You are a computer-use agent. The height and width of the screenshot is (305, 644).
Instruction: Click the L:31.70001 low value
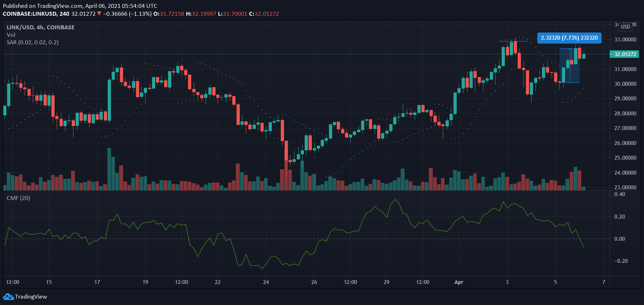coord(232,14)
